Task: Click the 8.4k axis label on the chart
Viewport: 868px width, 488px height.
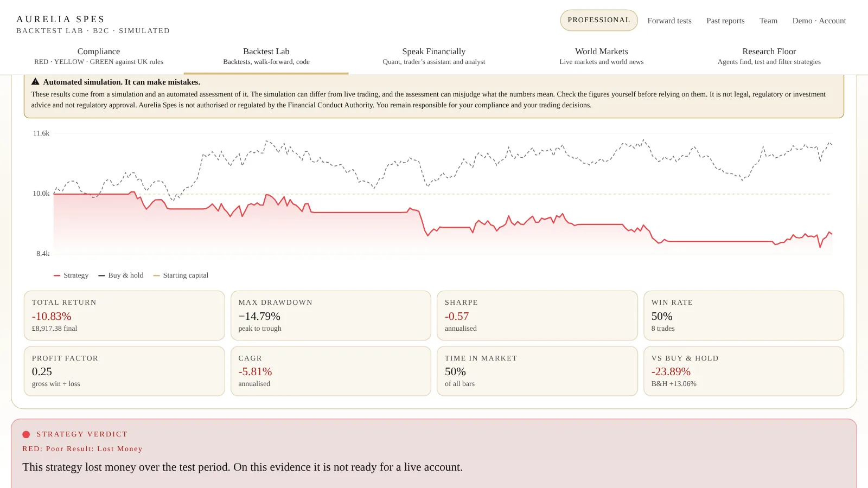Action: [x=43, y=254]
